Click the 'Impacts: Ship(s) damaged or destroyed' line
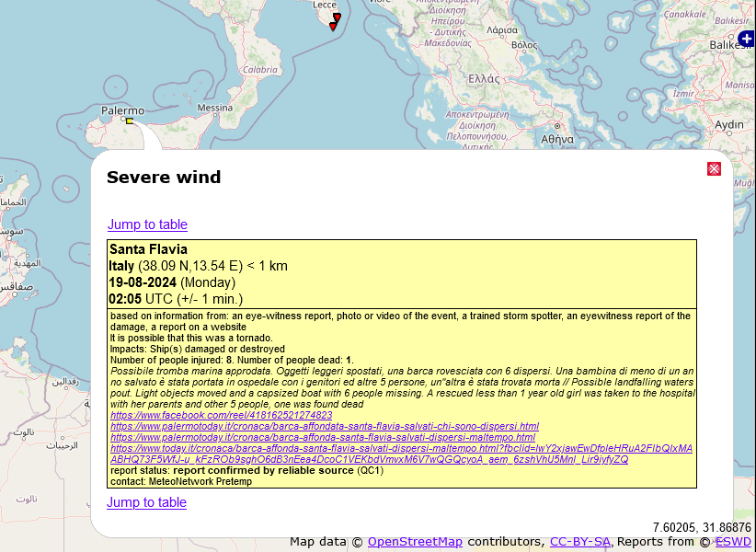756x552 pixels. point(198,349)
